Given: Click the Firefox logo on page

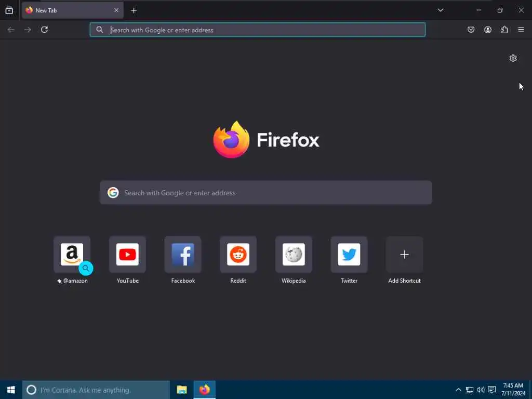Looking at the screenshot, I should coord(266,139).
